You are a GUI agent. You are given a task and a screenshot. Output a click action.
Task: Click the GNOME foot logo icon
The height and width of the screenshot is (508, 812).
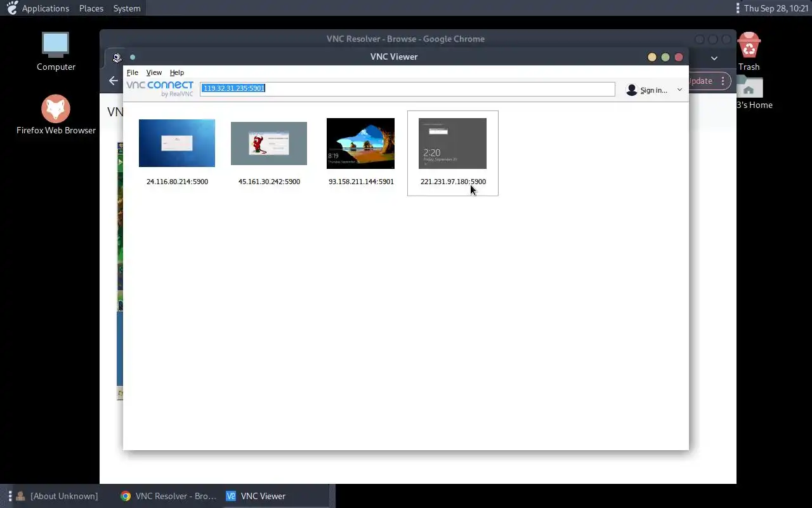pyautogui.click(x=12, y=8)
